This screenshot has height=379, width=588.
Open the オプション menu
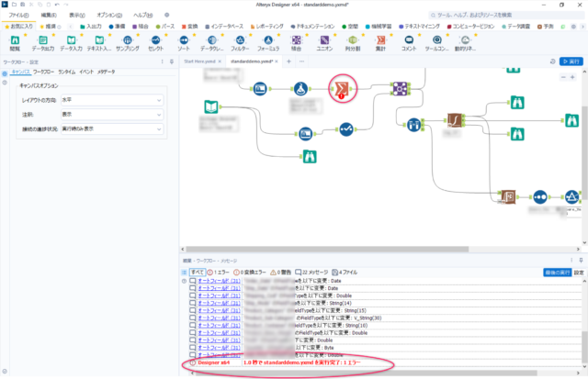(109, 15)
